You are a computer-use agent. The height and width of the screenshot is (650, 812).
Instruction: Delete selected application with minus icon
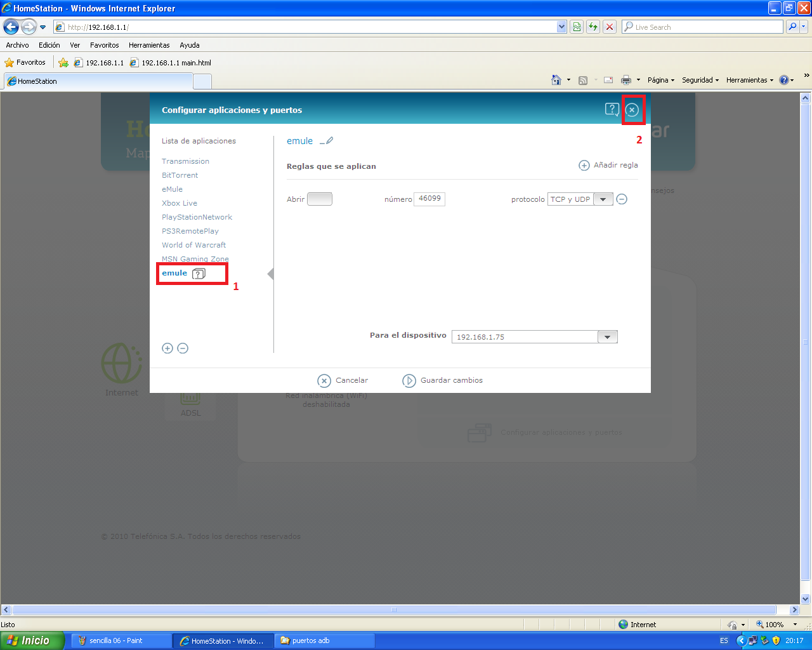pyautogui.click(x=183, y=348)
